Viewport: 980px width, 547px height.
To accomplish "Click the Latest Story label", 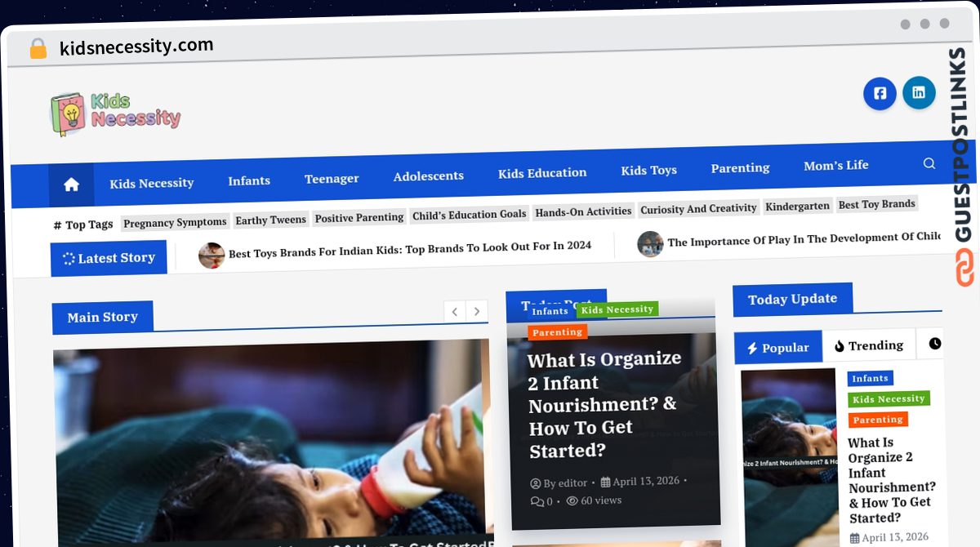I will tap(109, 258).
